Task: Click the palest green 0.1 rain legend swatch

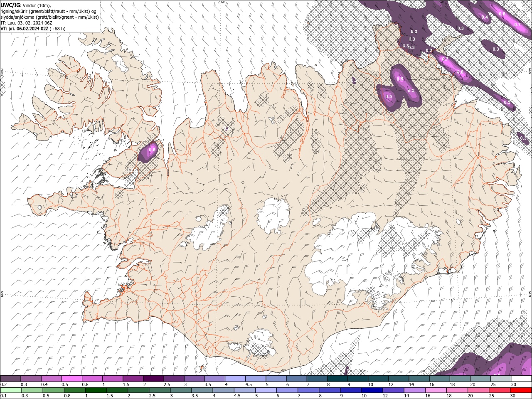Action: click(11, 390)
